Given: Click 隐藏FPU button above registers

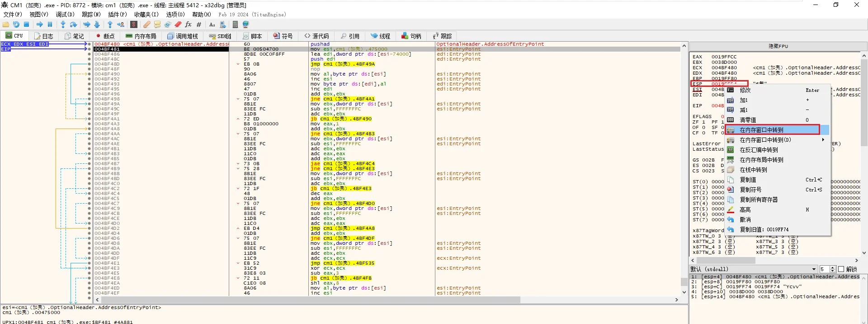Looking at the screenshot, I should [x=778, y=46].
